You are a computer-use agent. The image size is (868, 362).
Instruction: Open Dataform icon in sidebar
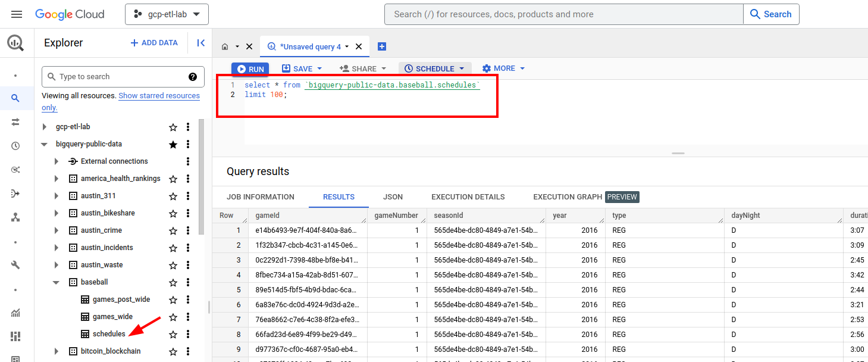coord(15,194)
